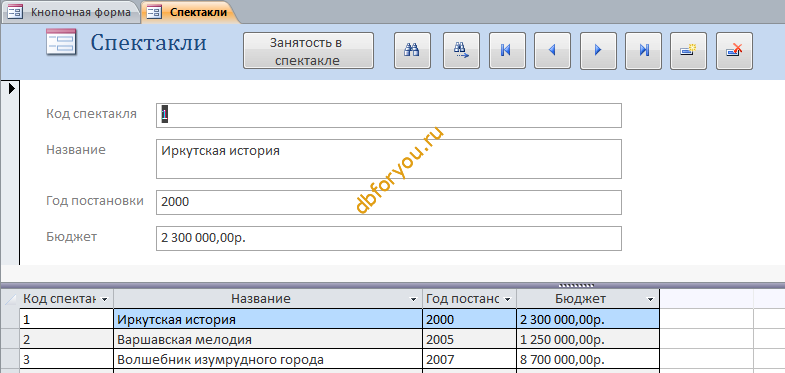Screen dimensions: 785x373
Task: Open the Название column filter dropdown
Action: 413,299
